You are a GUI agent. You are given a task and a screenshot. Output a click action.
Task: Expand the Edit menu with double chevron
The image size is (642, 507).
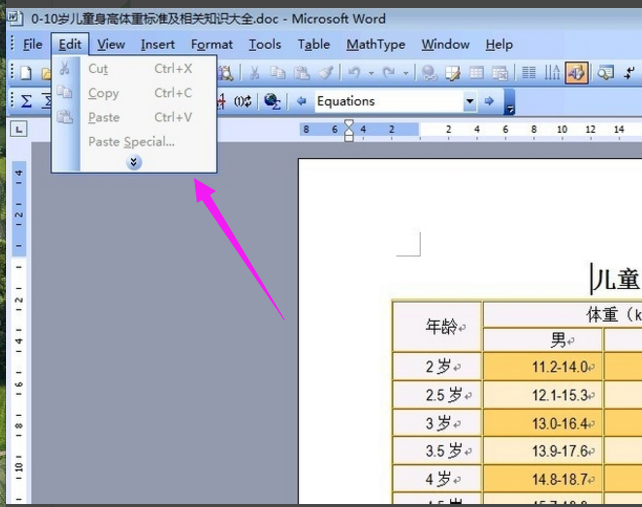pyautogui.click(x=135, y=162)
